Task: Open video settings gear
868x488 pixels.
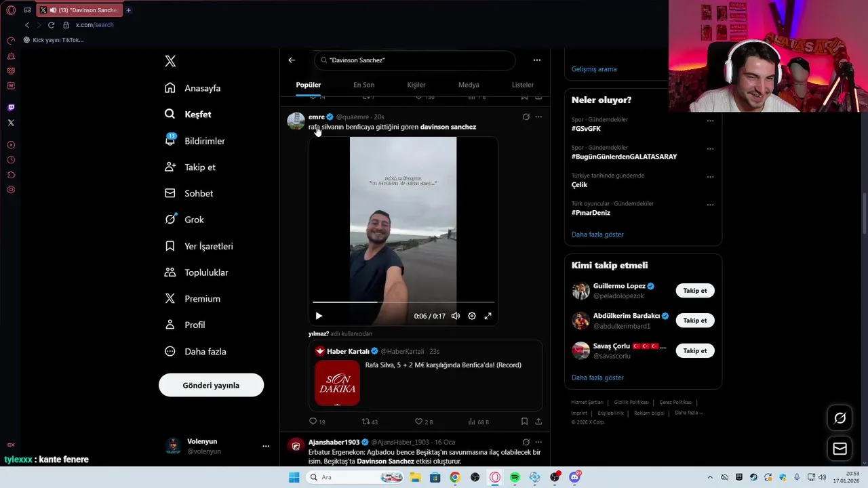Action: point(472,316)
